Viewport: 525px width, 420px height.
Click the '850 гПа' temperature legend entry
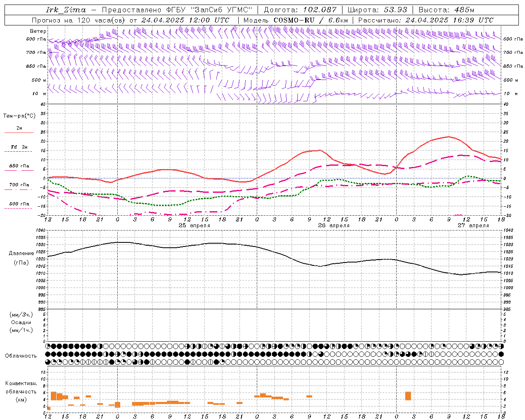pyautogui.click(x=19, y=166)
